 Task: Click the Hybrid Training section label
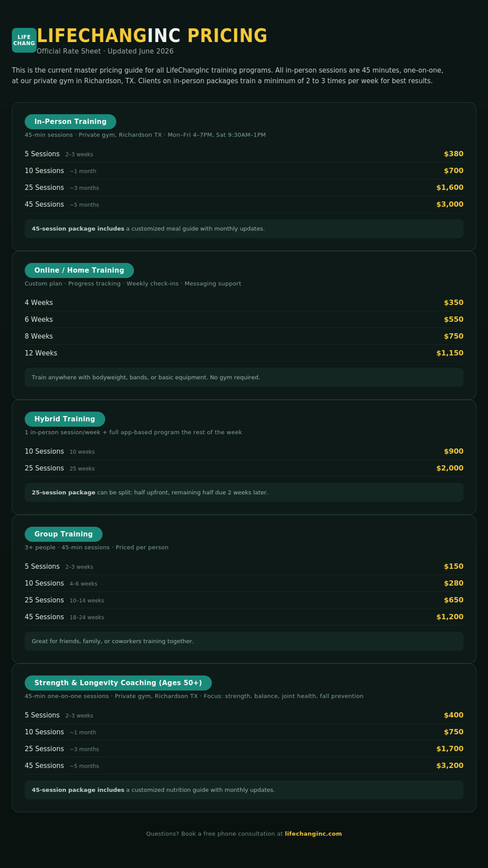click(65, 419)
